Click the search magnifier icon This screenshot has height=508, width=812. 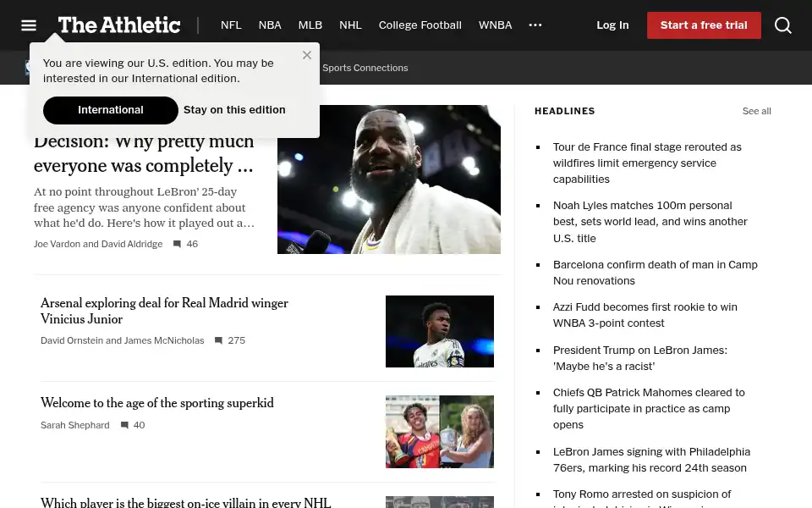pyautogui.click(x=782, y=25)
